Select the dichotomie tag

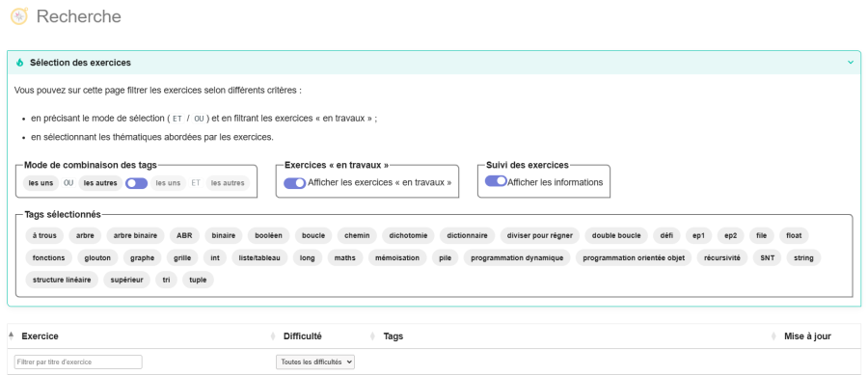(x=409, y=235)
